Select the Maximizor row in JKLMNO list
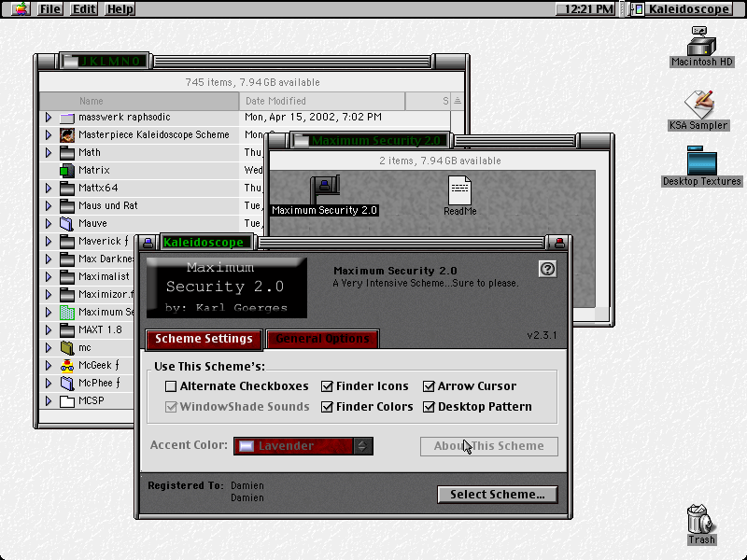 click(x=87, y=295)
